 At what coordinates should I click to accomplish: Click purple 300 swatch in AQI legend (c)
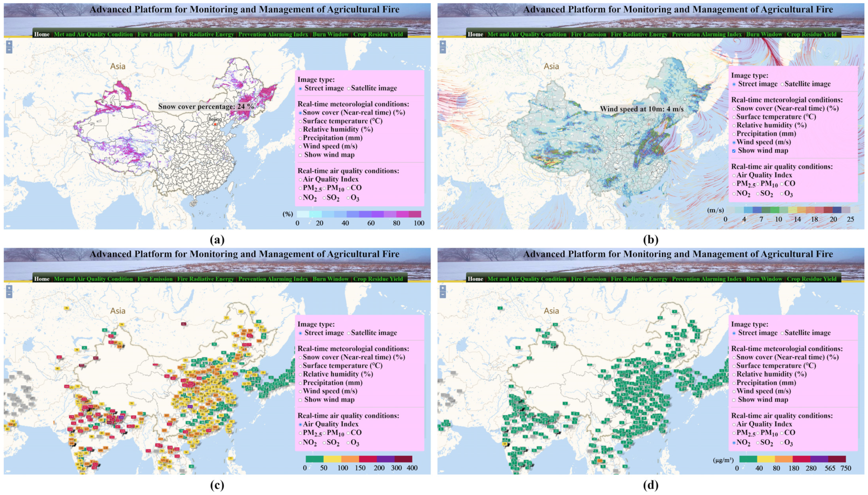tap(385, 459)
